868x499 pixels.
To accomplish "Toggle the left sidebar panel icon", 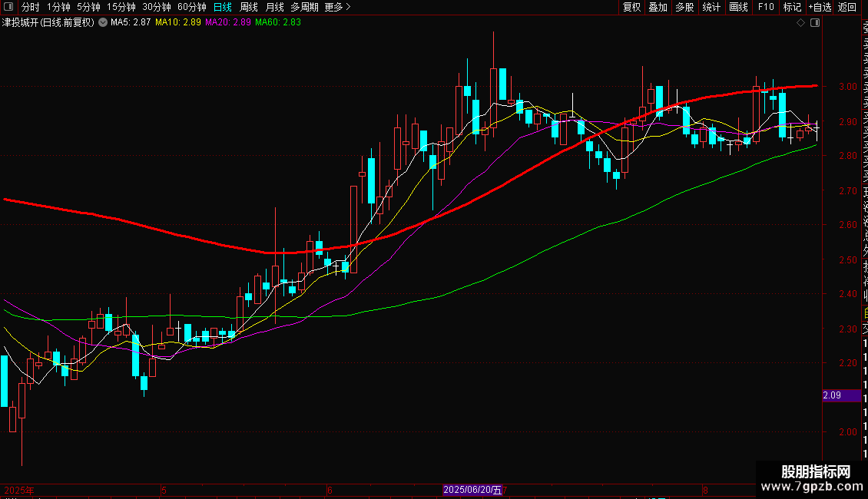I will coord(8,7).
